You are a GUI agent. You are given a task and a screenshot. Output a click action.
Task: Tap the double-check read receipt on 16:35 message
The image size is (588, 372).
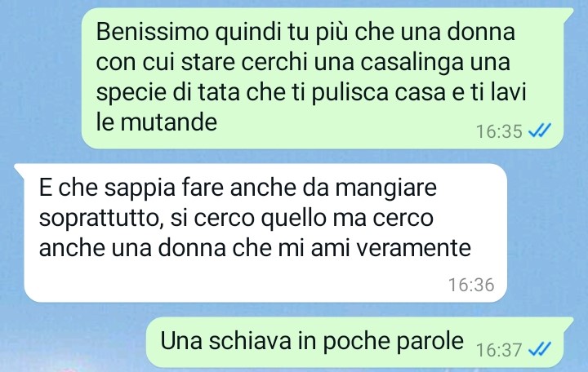tap(540, 131)
